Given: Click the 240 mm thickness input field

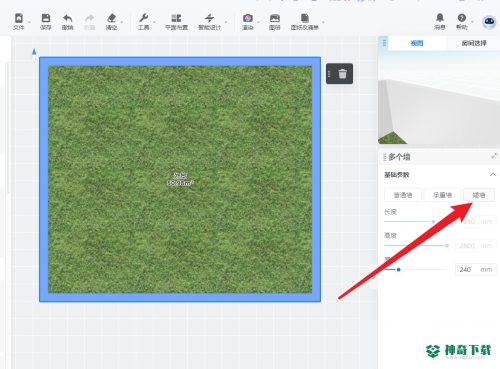Looking at the screenshot, I should pyautogui.click(x=476, y=269).
